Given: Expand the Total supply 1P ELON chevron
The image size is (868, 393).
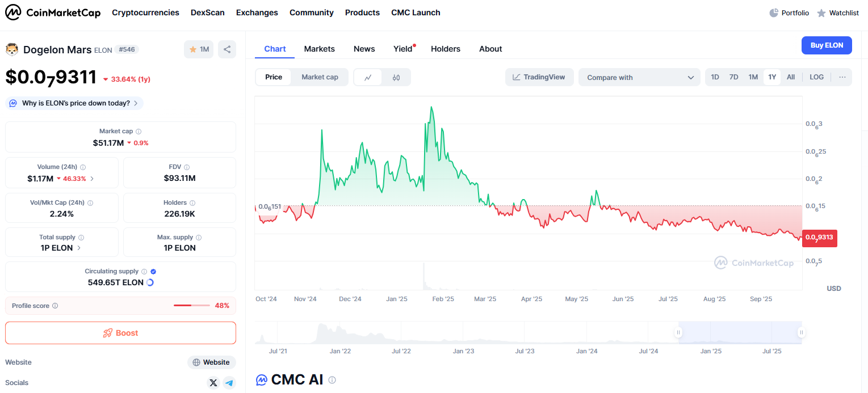Looking at the screenshot, I should click(79, 248).
